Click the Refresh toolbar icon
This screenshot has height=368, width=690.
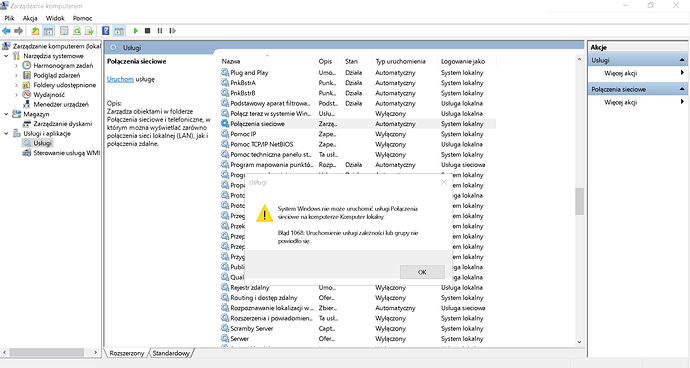[77, 31]
